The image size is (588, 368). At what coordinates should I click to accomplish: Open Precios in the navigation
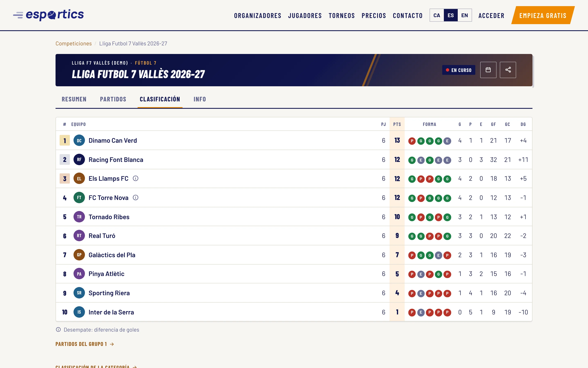tap(374, 16)
